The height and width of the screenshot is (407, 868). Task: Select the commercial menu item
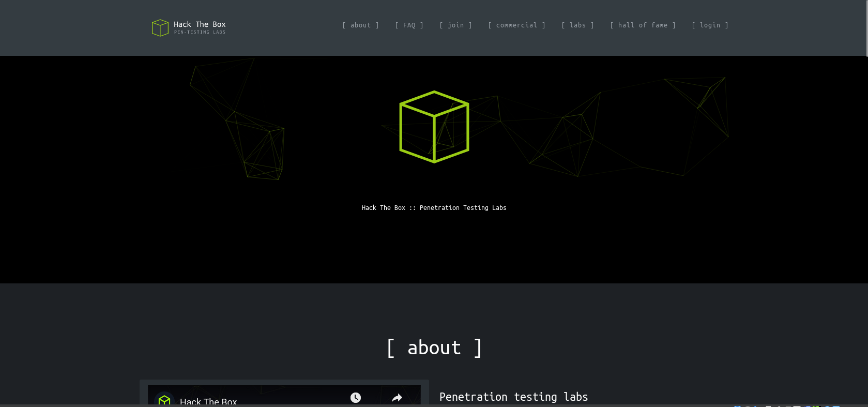[x=516, y=25]
